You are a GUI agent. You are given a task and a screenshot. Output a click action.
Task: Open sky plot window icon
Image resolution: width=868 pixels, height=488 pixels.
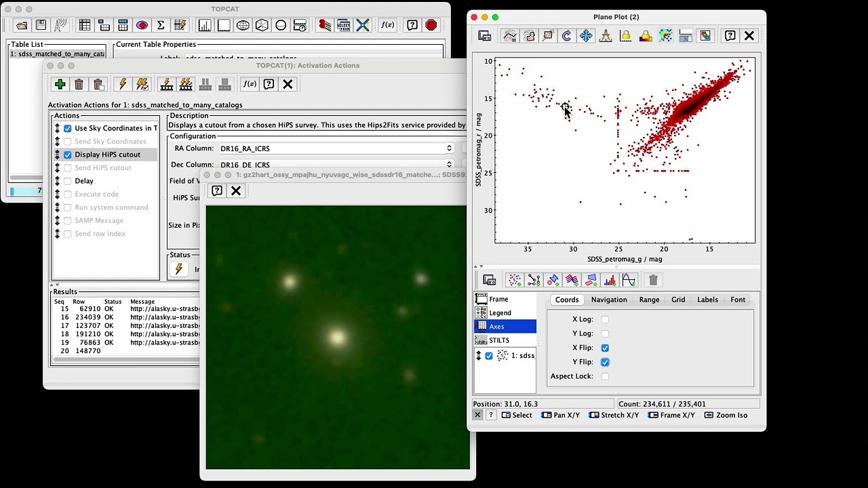[x=243, y=26]
